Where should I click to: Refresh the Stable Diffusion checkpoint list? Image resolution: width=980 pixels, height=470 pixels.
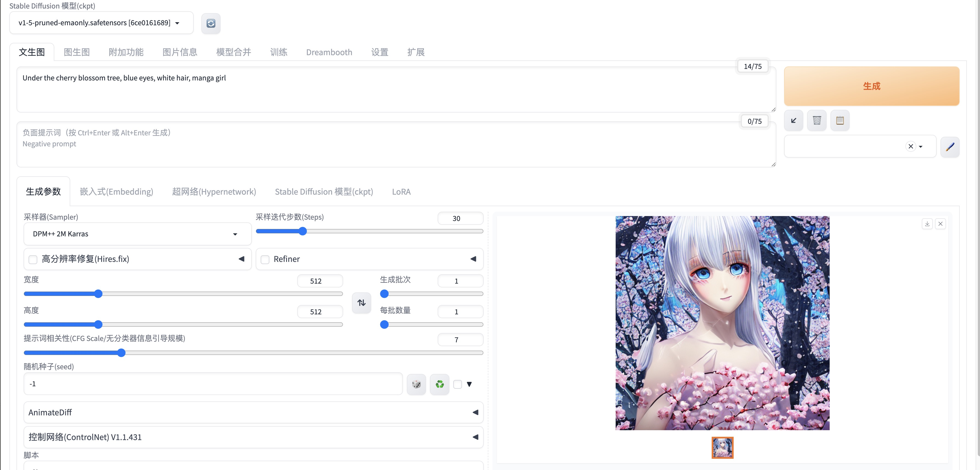[211, 23]
